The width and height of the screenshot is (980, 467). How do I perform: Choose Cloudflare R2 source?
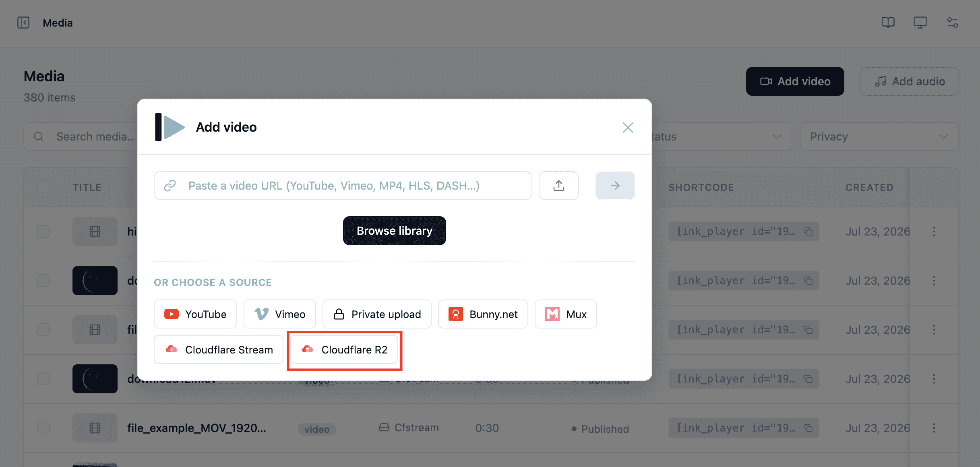point(344,349)
